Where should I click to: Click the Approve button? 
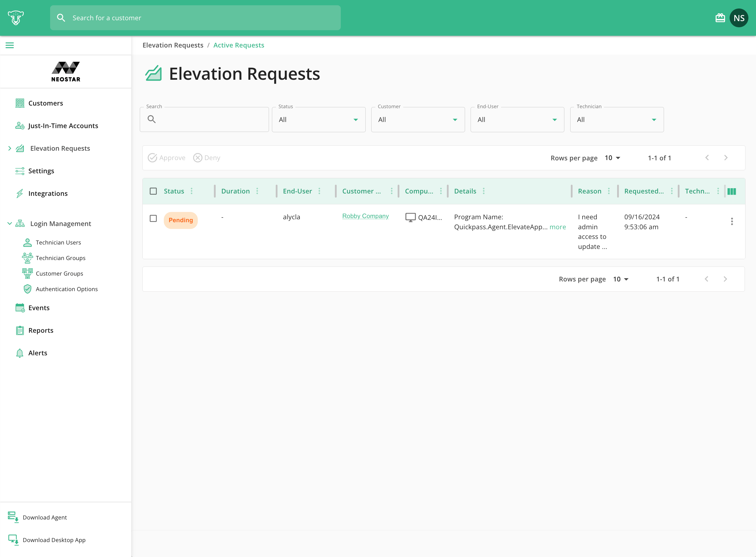click(x=166, y=158)
